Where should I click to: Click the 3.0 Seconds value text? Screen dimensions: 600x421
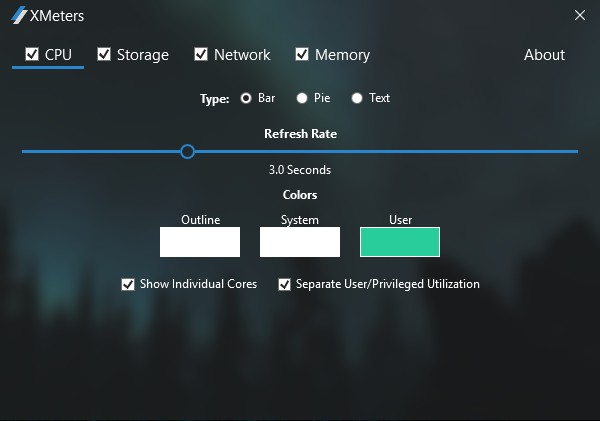[300, 170]
